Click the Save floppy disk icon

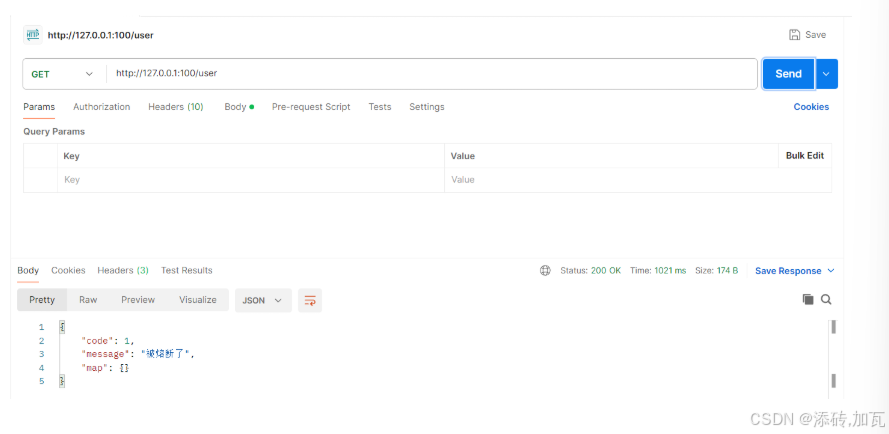click(x=794, y=35)
